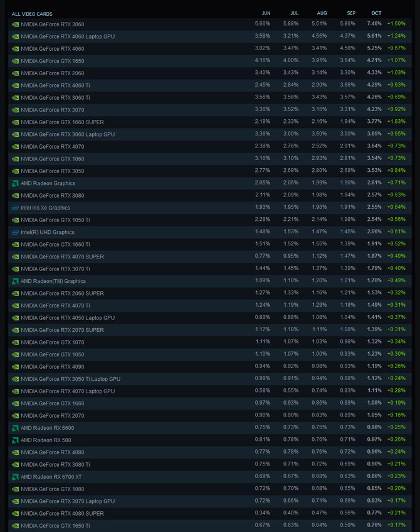Select the RTX 4050 Laptop GPU name
This screenshot has width=420, height=532.
pos(68,318)
